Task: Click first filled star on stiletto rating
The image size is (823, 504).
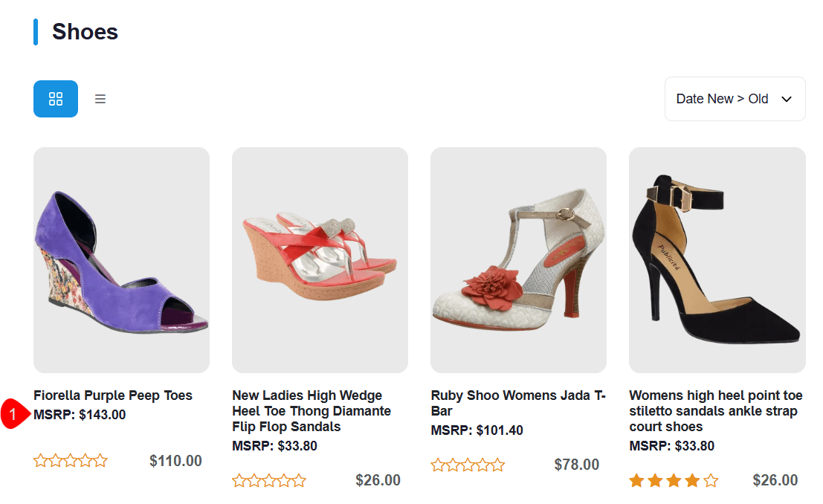Action: click(x=636, y=481)
